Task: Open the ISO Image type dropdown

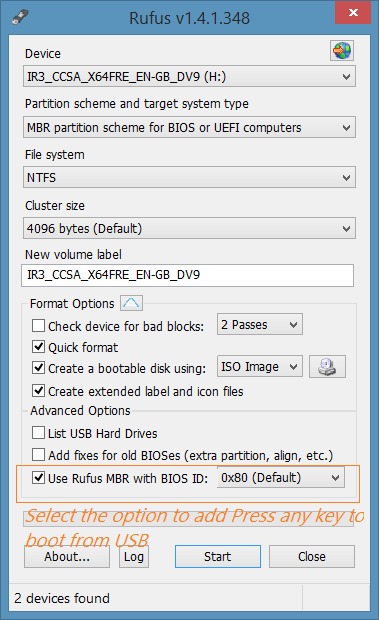Action: click(260, 367)
